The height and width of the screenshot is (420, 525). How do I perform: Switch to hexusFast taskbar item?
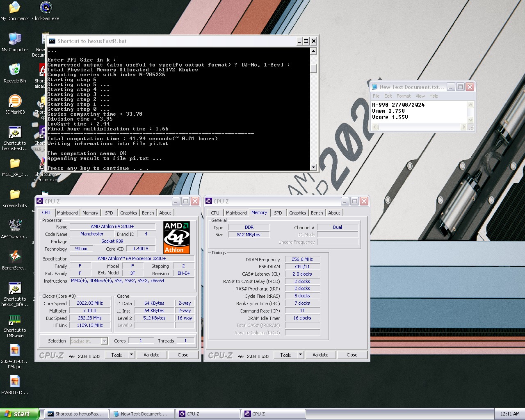point(76,414)
